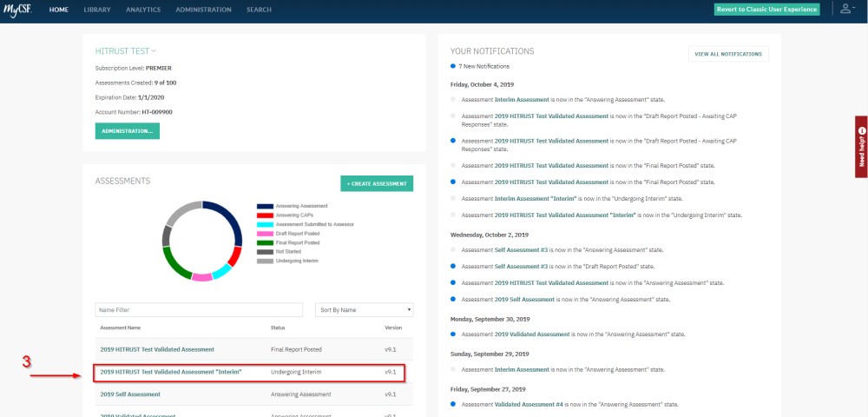Select the Undergoing Interim legend swatch

click(x=265, y=261)
